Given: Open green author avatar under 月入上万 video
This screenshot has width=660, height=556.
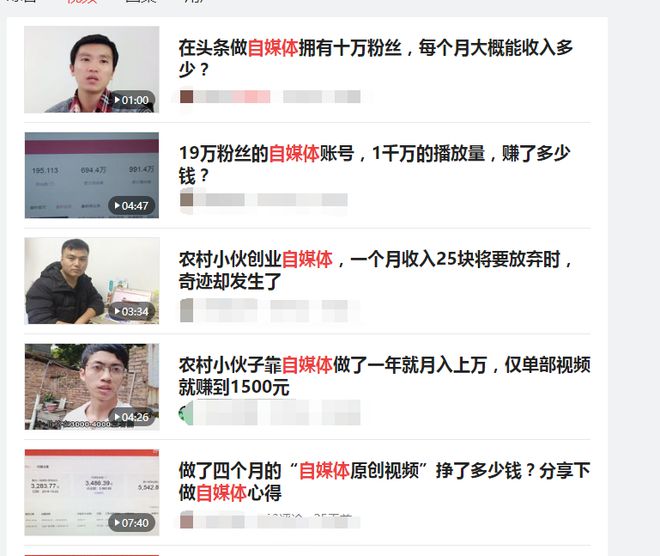Looking at the screenshot, I should (186, 413).
